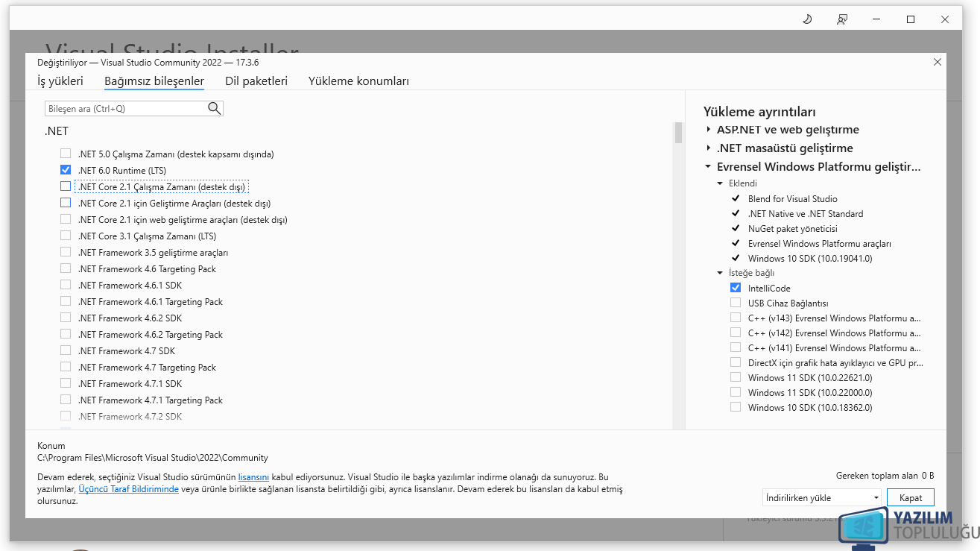Image resolution: width=980 pixels, height=551 pixels.
Task: Open the feedback icon in title bar
Action: 842,19
